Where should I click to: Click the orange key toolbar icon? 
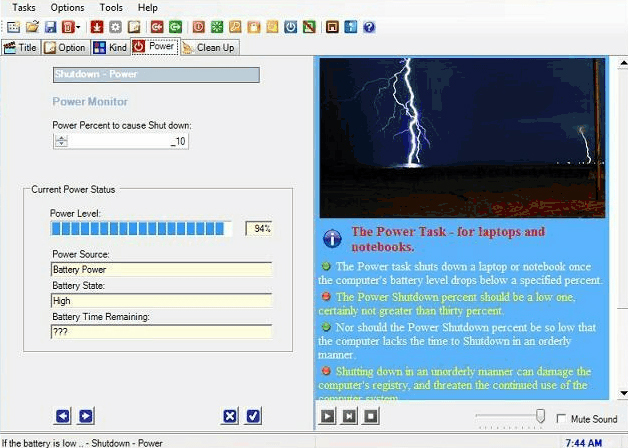click(x=235, y=27)
